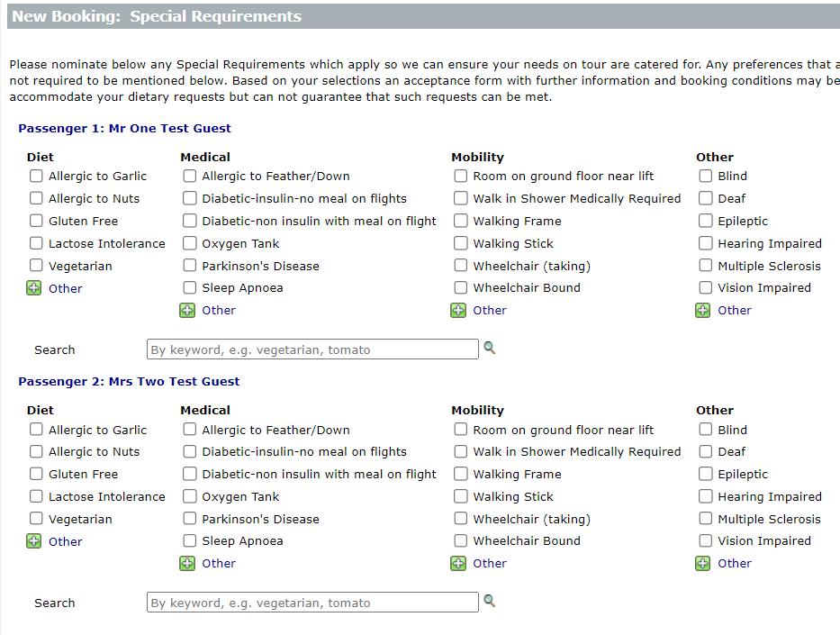Viewport: 840px width, 635px height.
Task: Click Passenger 1 Other column plus icon
Action: pos(703,310)
